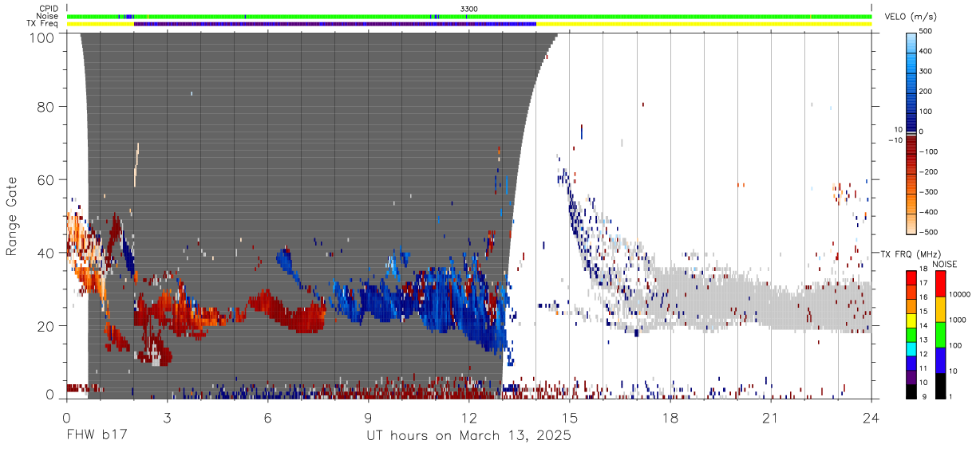Click the 20 tick on Range Gate axis

pyautogui.click(x=45, y=325)
